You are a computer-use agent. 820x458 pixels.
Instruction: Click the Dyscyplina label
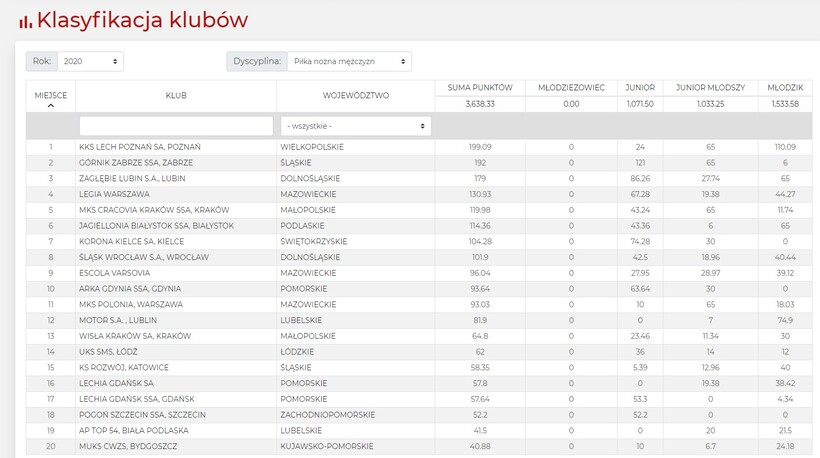(x=257, y=61)
